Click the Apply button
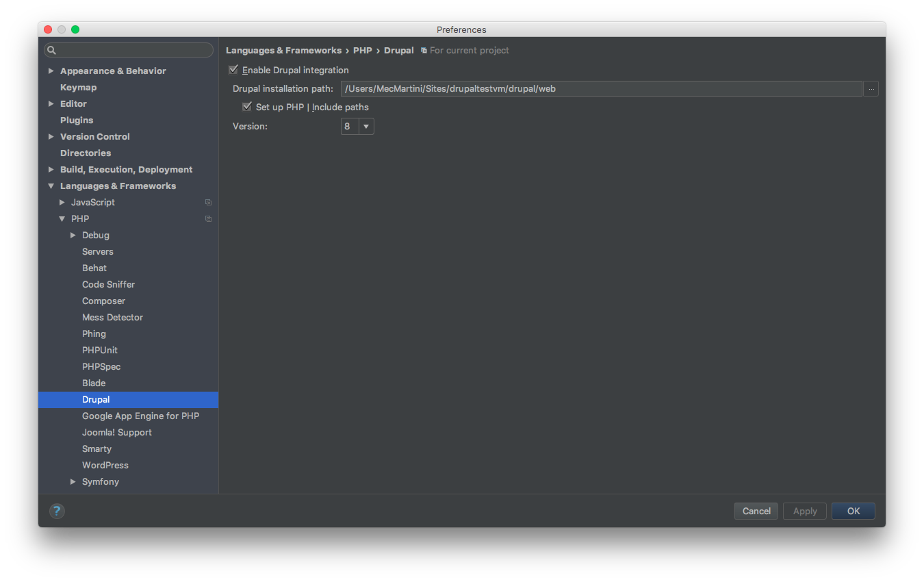 point(805,511)
